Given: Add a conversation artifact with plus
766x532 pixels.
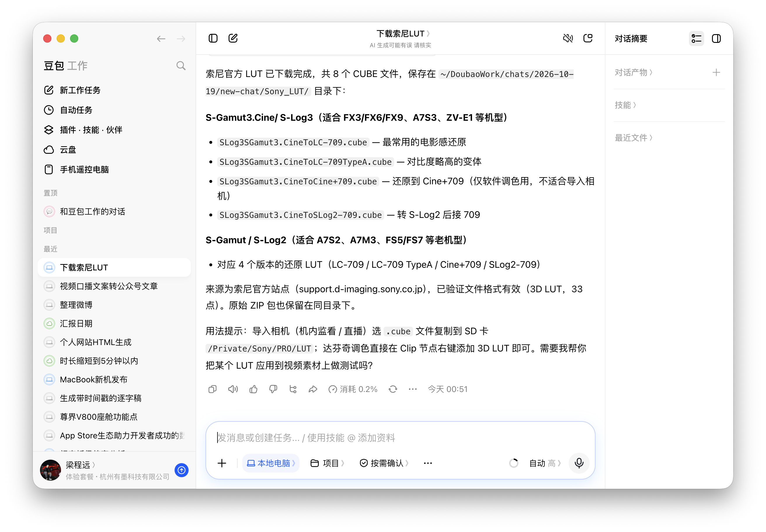Looking at the screenshot, I should pos(716,72).
